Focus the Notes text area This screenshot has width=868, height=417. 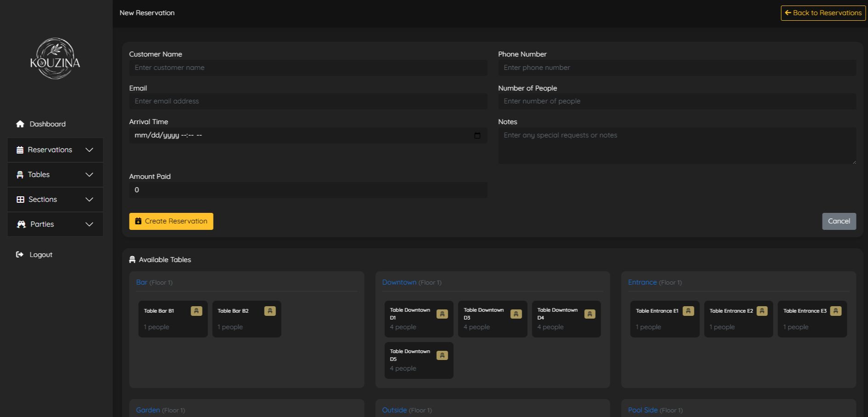tap(677, 146)
